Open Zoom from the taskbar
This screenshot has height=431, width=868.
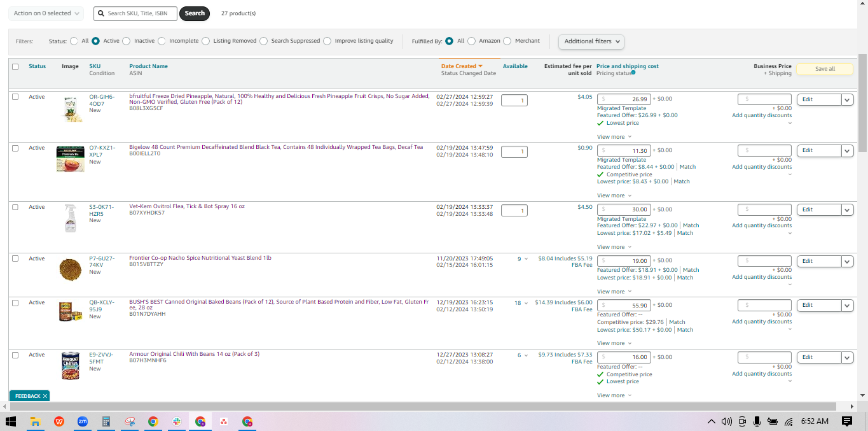pyautogui.click(x=83, y=421)
